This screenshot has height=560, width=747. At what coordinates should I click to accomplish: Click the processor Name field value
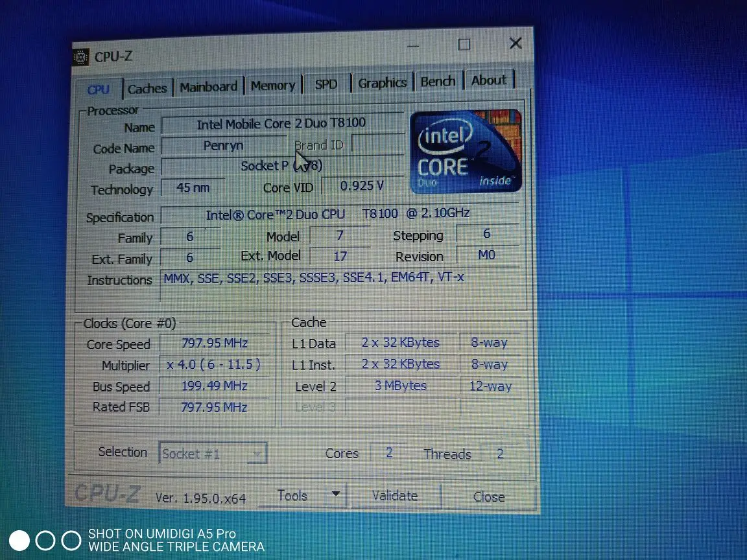tap(281, 124)
